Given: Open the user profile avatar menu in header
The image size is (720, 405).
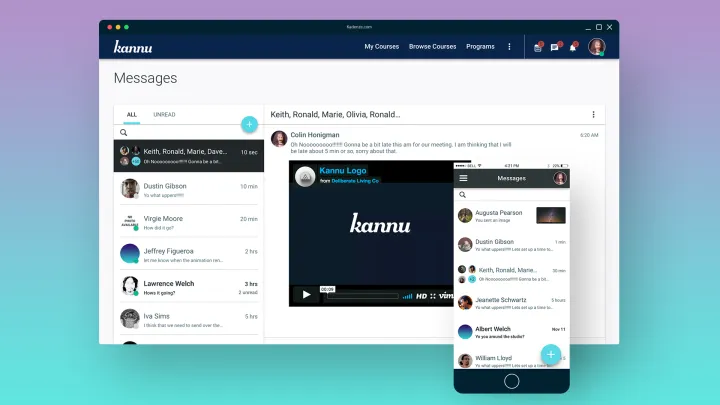Looking at the screenshot, I should point(597,47).
